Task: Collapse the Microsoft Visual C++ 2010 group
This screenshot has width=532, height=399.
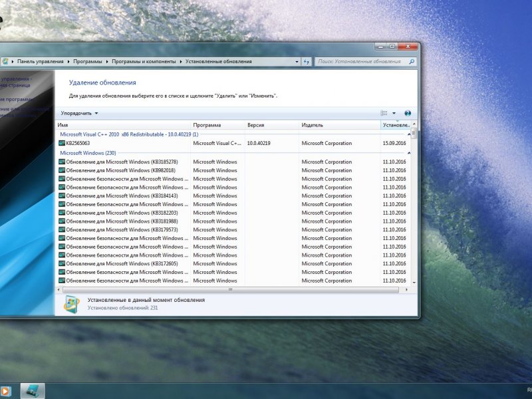Action: tap(408, 135)
